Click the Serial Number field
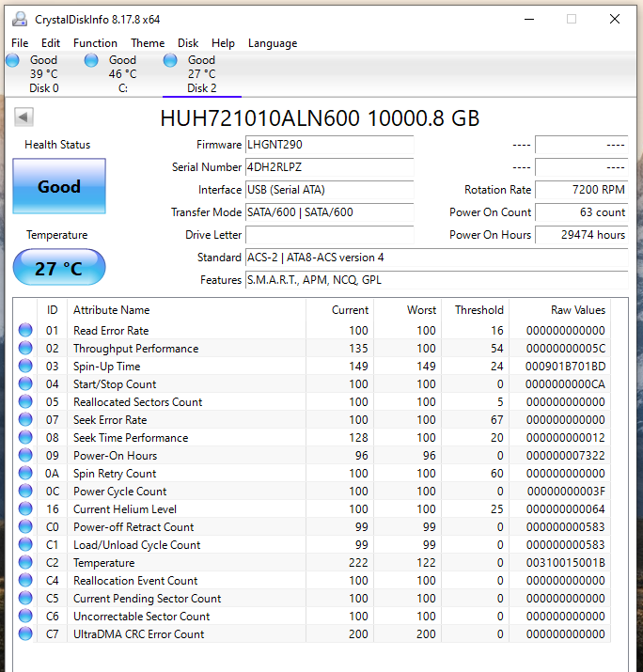 pos(328,167)
